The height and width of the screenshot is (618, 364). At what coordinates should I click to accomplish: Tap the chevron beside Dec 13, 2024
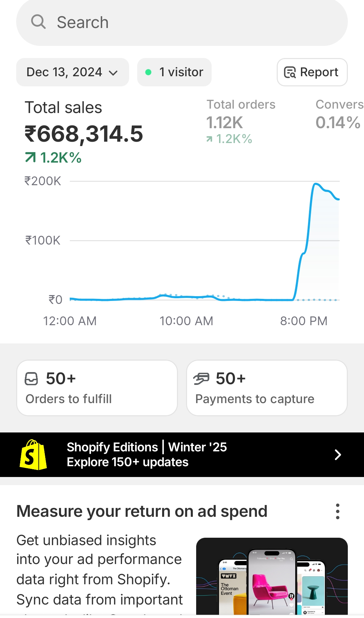113,73
